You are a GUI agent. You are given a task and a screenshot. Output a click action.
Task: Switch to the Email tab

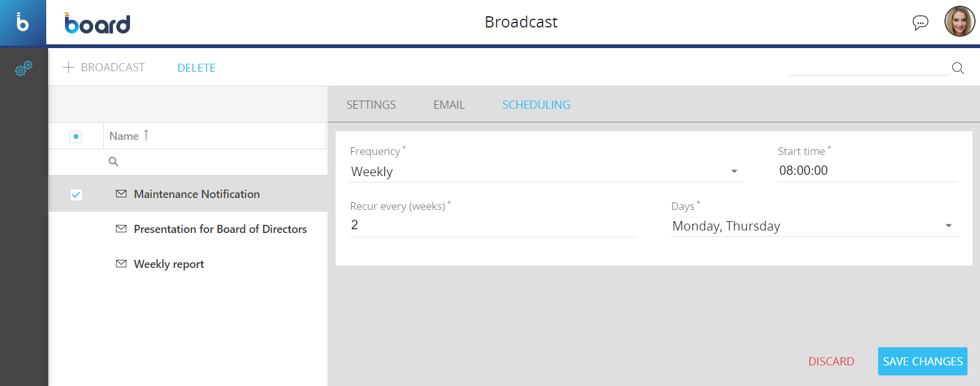(x=449, y=105)
